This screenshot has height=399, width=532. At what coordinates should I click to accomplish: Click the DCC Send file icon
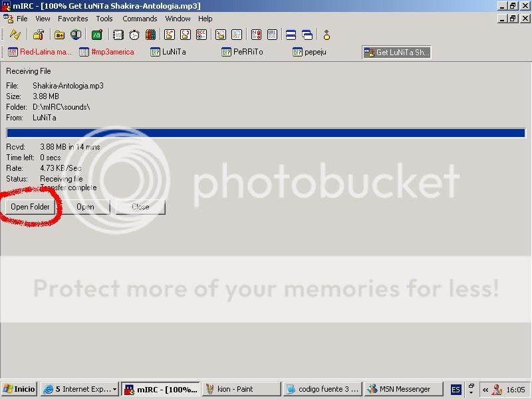[170, 35]
